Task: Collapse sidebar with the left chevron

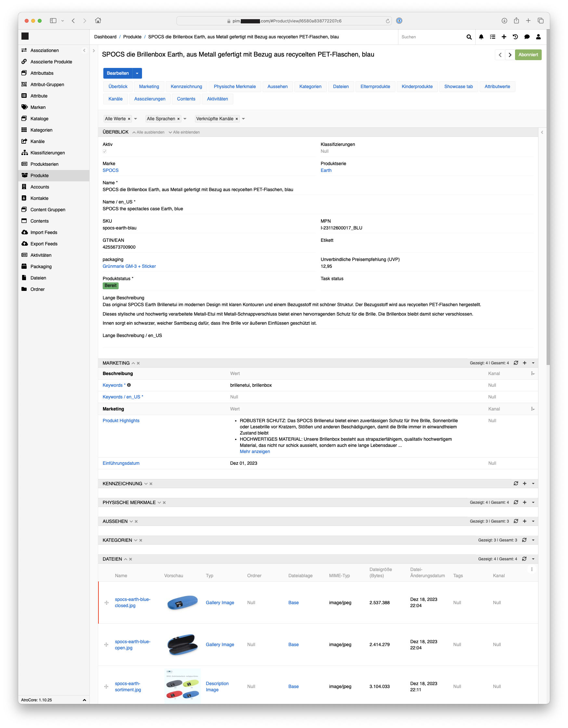Action: click(x=84, y=50)
